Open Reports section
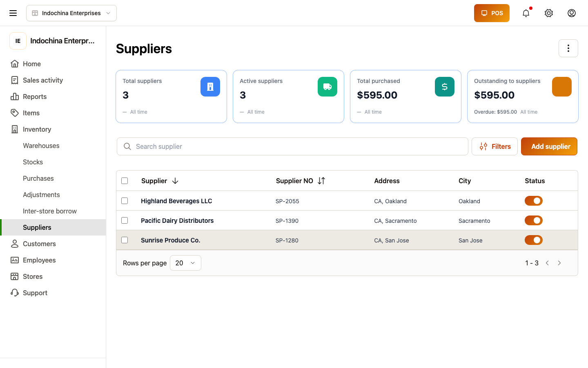The height and width of the screenshot is (368, 588). click(x=53, y=96)
